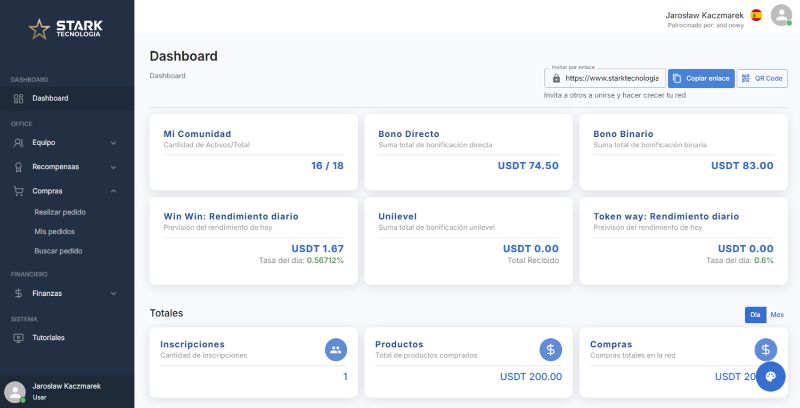The width and height of the screenshot is (800, 408).
Task: Open the QR Code button
Action: coord(762,78)
